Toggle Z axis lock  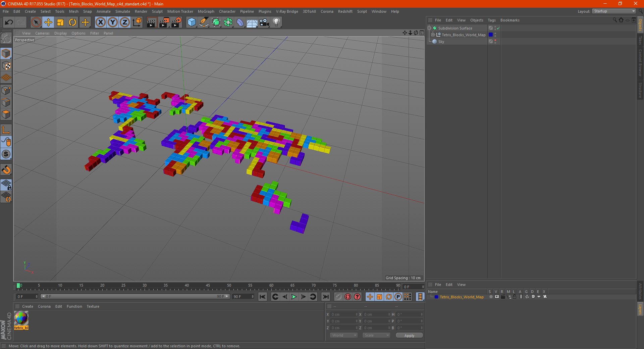125,22
